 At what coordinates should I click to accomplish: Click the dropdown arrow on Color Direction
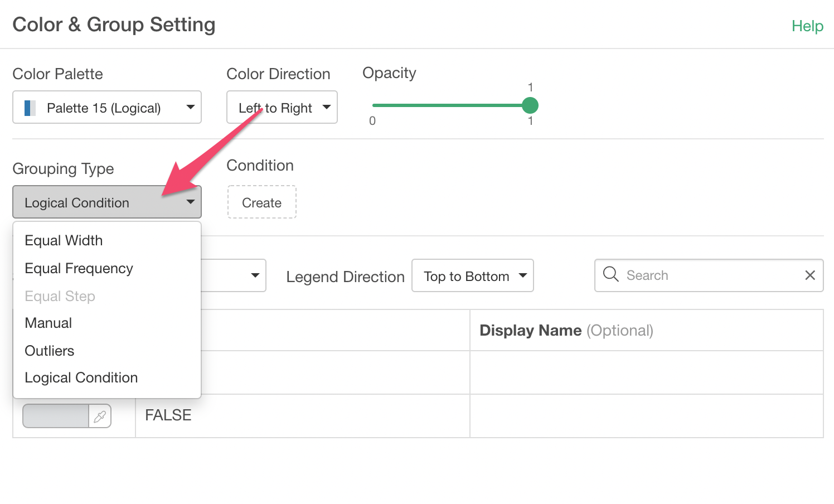click(328, 108)
